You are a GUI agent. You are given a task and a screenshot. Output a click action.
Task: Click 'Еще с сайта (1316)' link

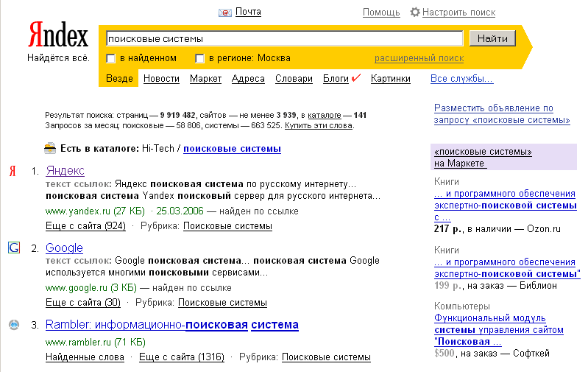coord(182,357)
